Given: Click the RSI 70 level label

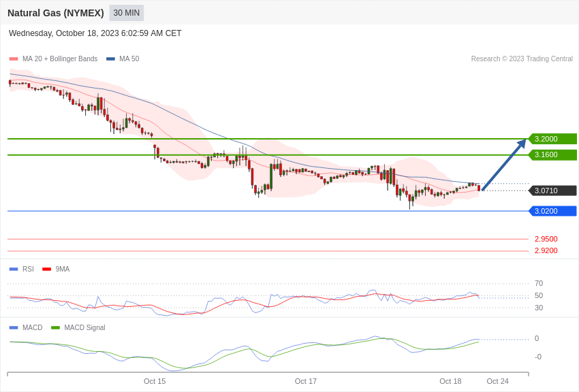Looking at the screenshot, I should pyautogui.click(x=539, y=283).
